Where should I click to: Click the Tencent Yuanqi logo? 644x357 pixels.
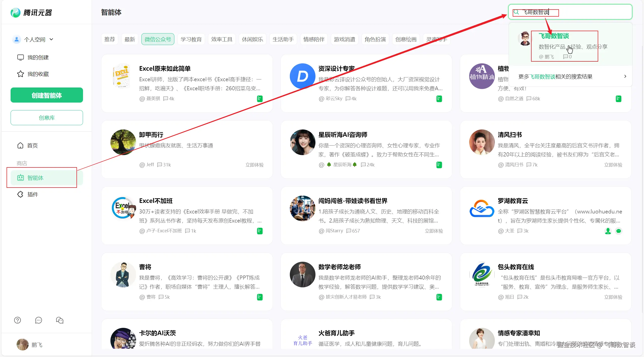(x=31, y=13)
